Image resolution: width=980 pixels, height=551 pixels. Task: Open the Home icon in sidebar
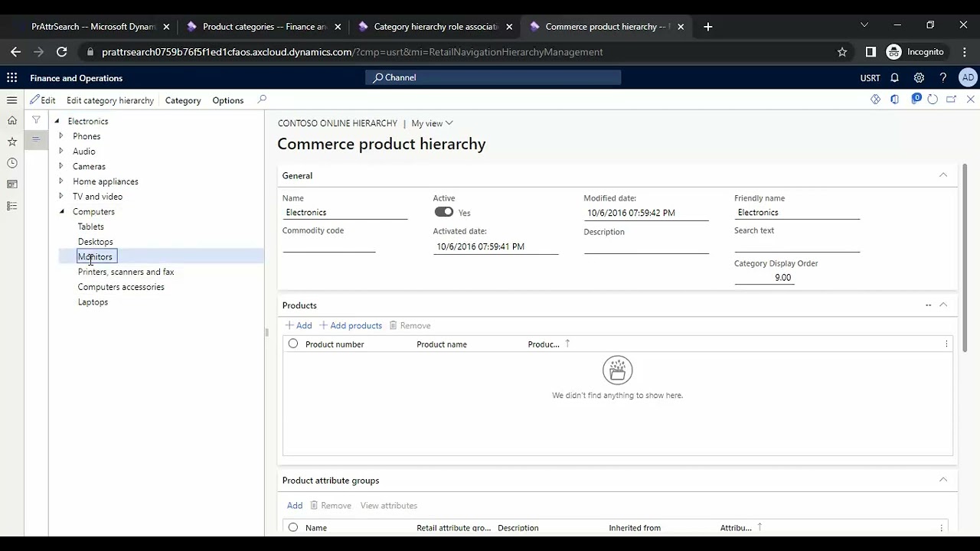[11, 120]
